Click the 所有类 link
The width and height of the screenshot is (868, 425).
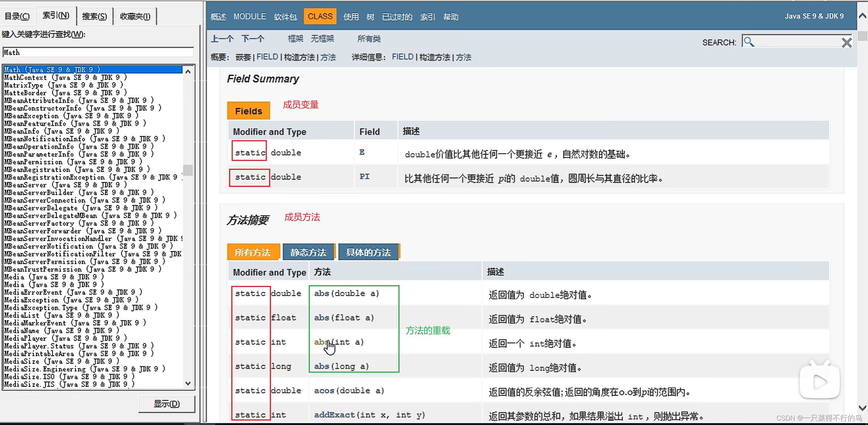[x=369, y=39]
